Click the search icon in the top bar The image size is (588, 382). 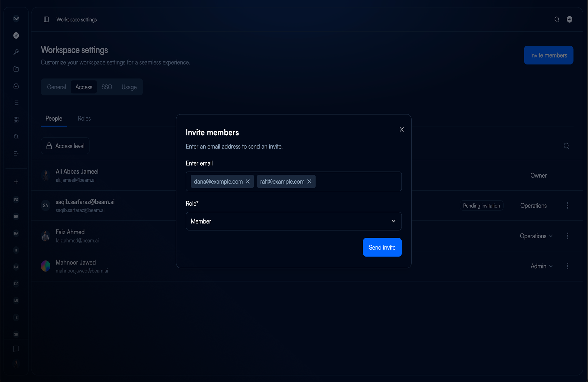tap(557, 19)
